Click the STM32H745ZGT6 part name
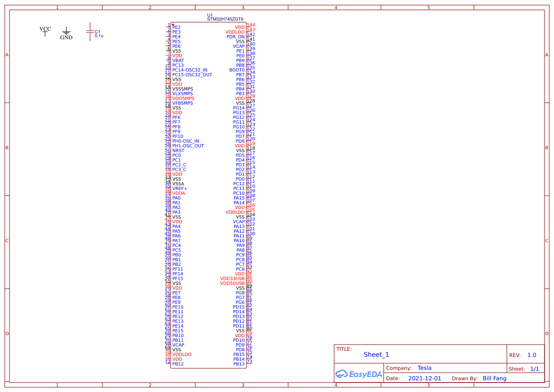This screenshot has width=554, height=392. click(x=225, y=19)
